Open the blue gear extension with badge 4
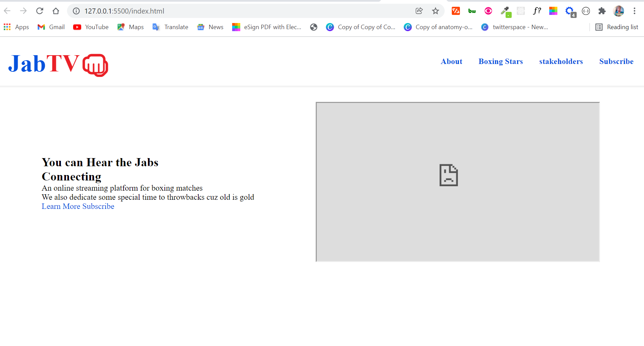644x346 pixels. 570,12
